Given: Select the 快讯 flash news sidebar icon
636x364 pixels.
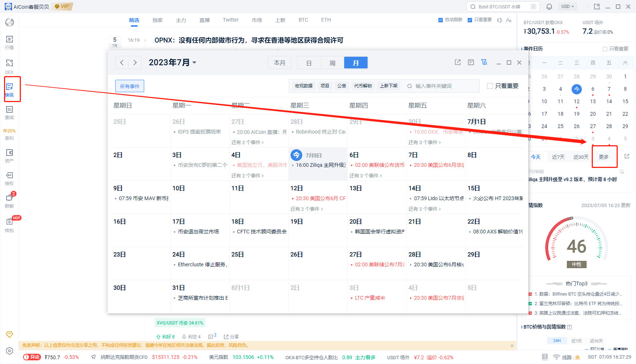Looking at the screenshot, I should click(10, 90).
